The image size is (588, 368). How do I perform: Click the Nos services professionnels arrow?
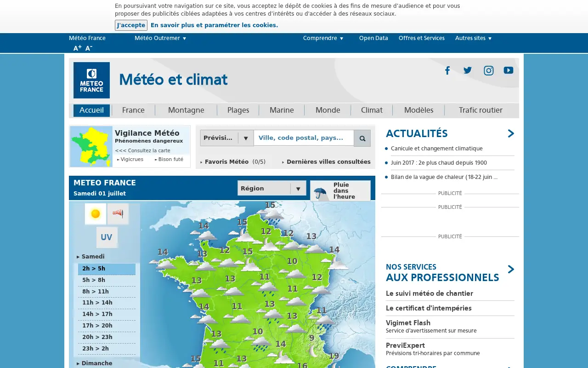pyautogui.click(x=511, y=269)
